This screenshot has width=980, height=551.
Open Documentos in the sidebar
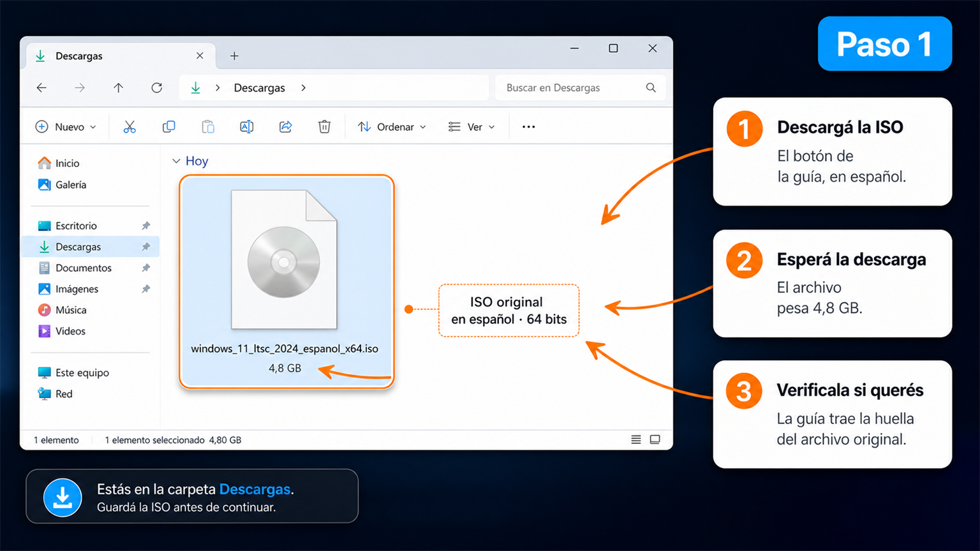pos(84,268)
